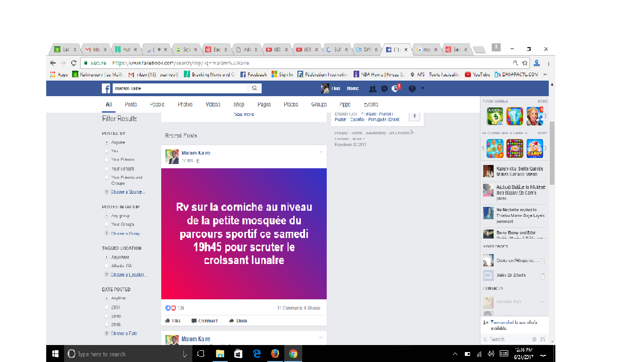
Task: Click the Facebook logo icon
Action: pos(106,89)
